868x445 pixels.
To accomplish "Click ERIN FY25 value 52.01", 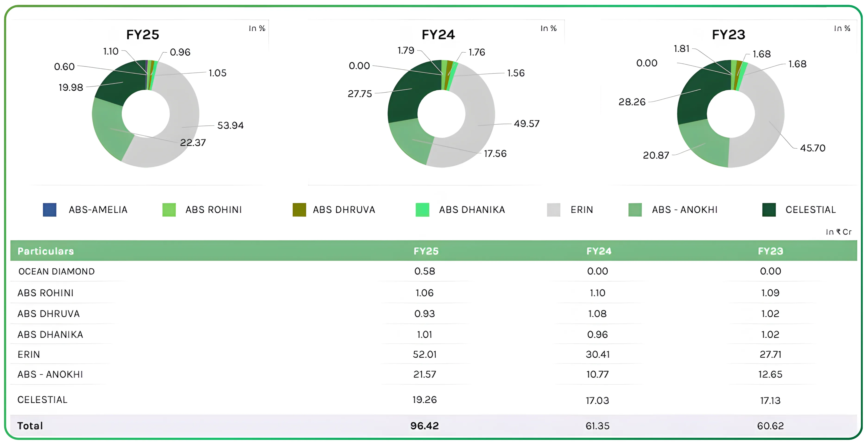I will [x=424, y=354].
